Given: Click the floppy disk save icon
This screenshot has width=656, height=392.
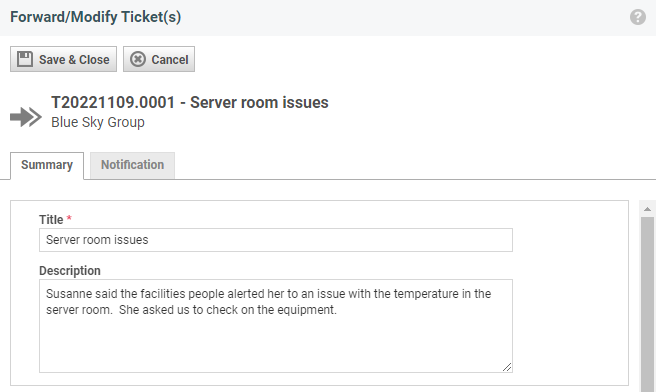Looking at the screenshot, I should click(x=25, y=59).
